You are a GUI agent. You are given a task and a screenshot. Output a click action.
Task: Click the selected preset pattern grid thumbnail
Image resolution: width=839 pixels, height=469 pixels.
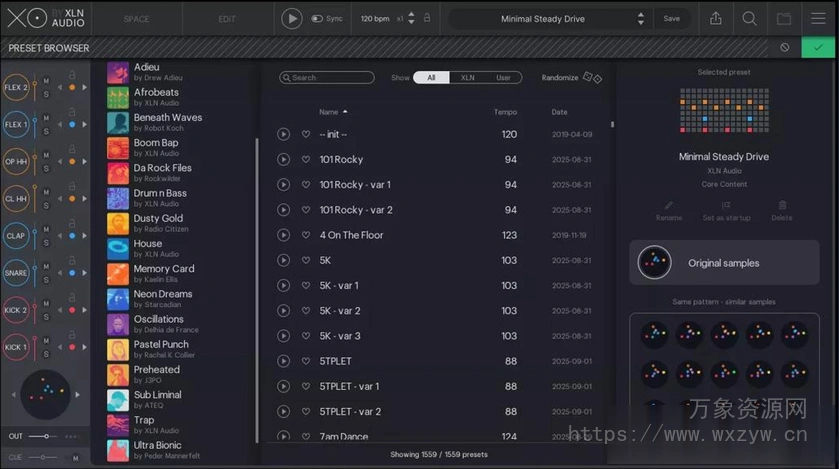coord(724,111)
